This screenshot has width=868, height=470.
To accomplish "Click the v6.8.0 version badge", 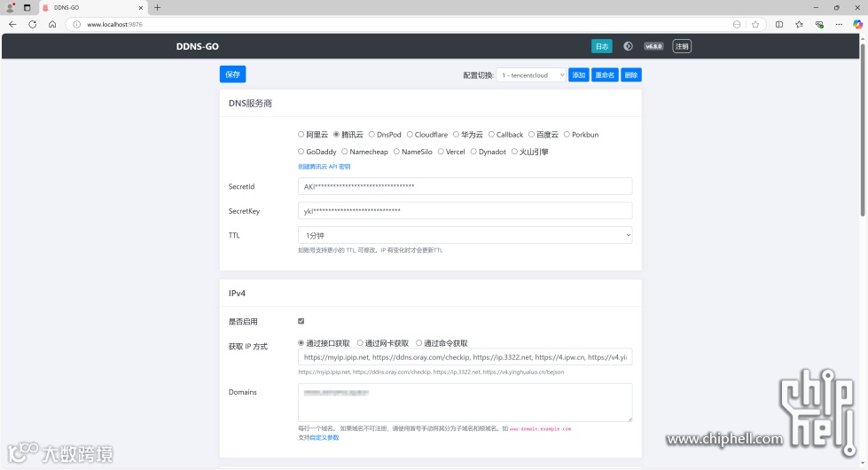I will tap(653, 46).
